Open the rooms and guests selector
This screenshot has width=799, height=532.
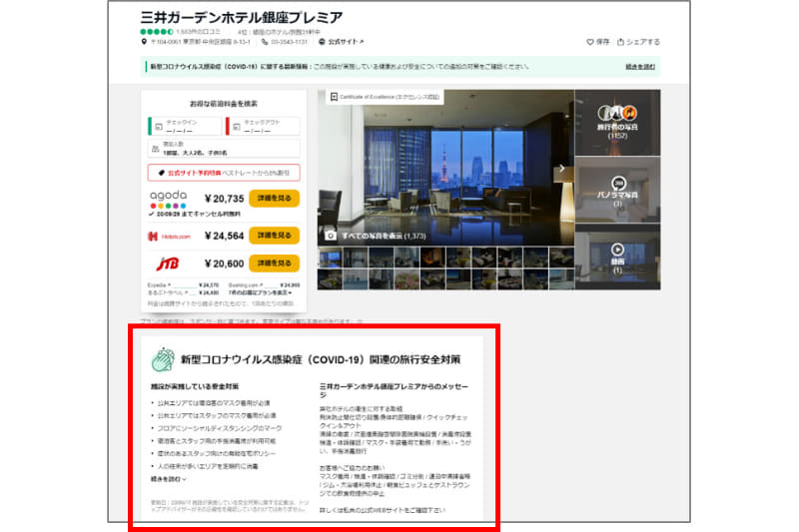click(x=224, y=149)
